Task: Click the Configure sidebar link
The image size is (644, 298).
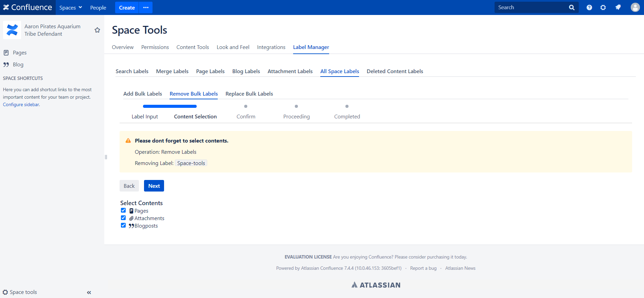Action: 21,104
